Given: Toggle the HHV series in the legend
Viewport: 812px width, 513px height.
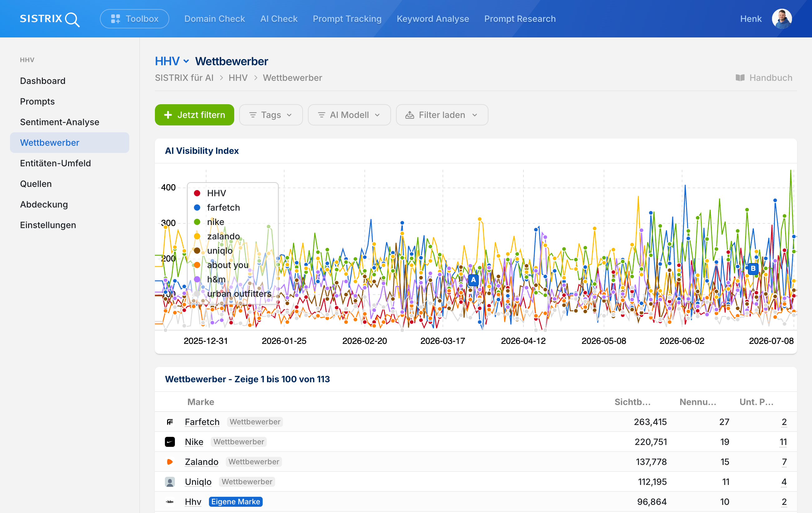Looking at the screenshot, I should point(210,193).
